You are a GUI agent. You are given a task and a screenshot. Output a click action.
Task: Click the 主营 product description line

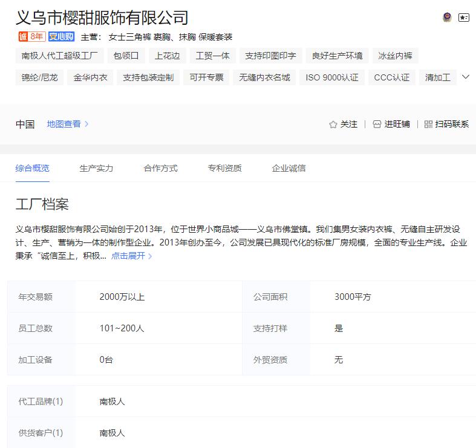pyautogui.click(x=156, y=37)
